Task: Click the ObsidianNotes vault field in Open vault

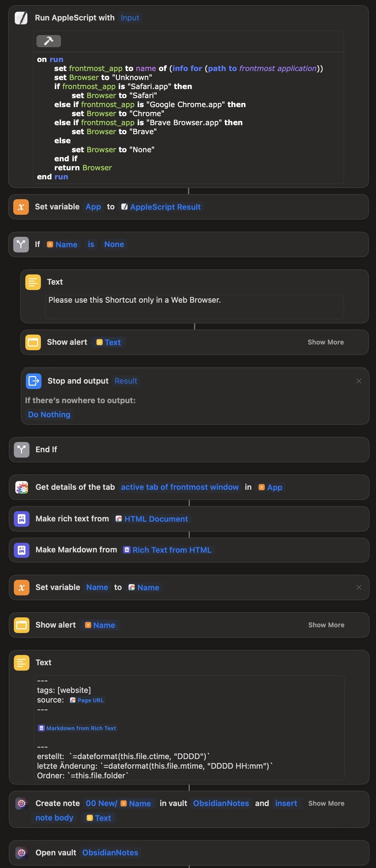Action: pos(110,853)
